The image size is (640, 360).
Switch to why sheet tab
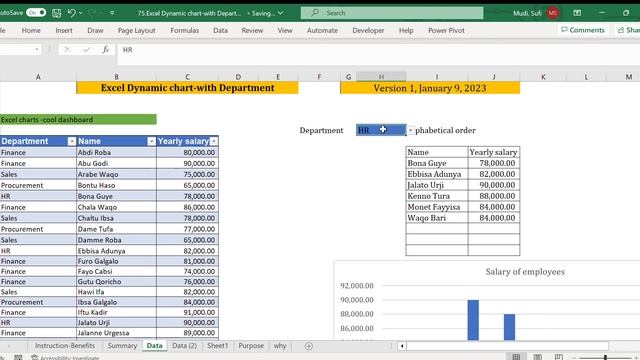click(280, 346)
